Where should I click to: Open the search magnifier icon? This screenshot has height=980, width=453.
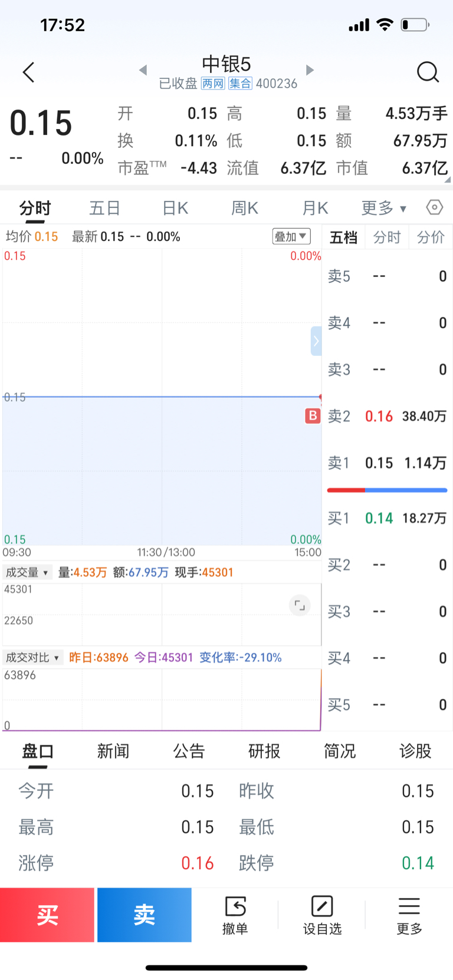[428, 72]
